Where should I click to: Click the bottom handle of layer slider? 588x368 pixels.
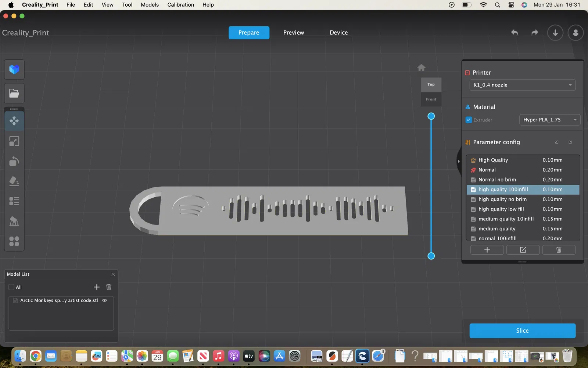[431, 256]
